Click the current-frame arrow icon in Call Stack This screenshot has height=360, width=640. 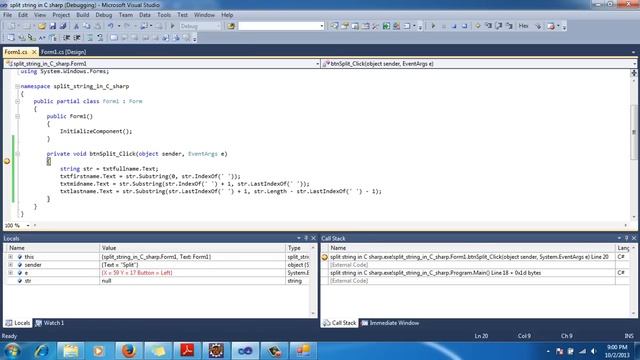pyautogui.click(x=325, y=257)
